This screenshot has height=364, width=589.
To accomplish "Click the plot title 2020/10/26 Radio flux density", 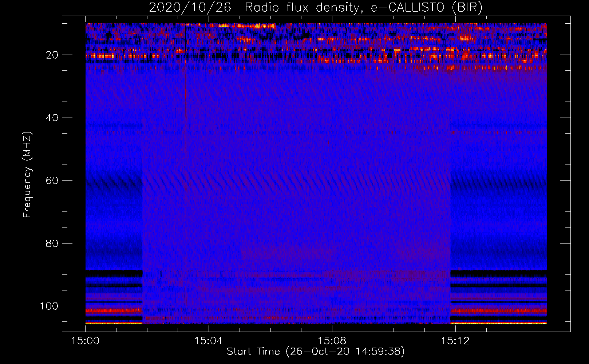I will [x=316, y=8].
